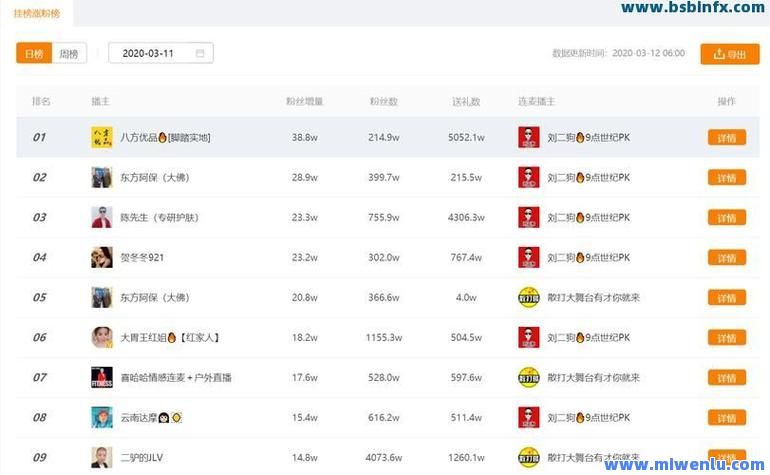Open 详情 for row 02 东方阿保
Image resolution: width=770 pixels, height=475 pixels.
(726, 178)
